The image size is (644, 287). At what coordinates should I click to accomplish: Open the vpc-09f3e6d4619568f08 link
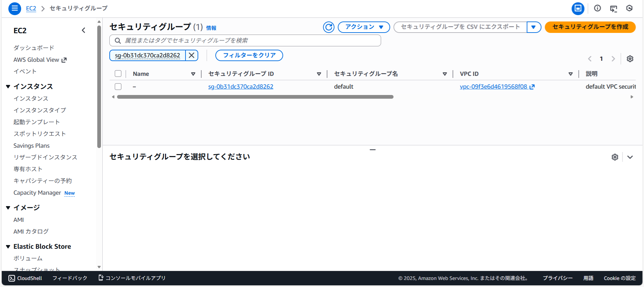[x=493, y=87]
